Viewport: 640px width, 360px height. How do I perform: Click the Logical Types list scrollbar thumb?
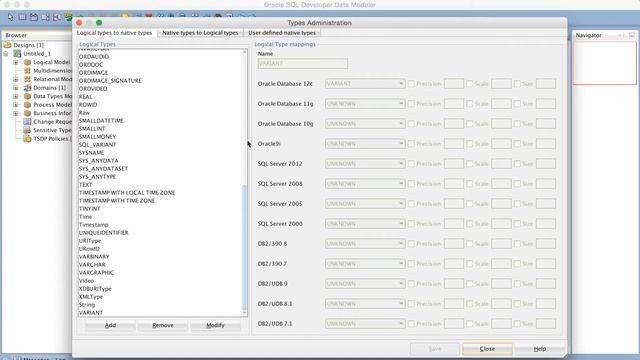(x=244, y=247)
